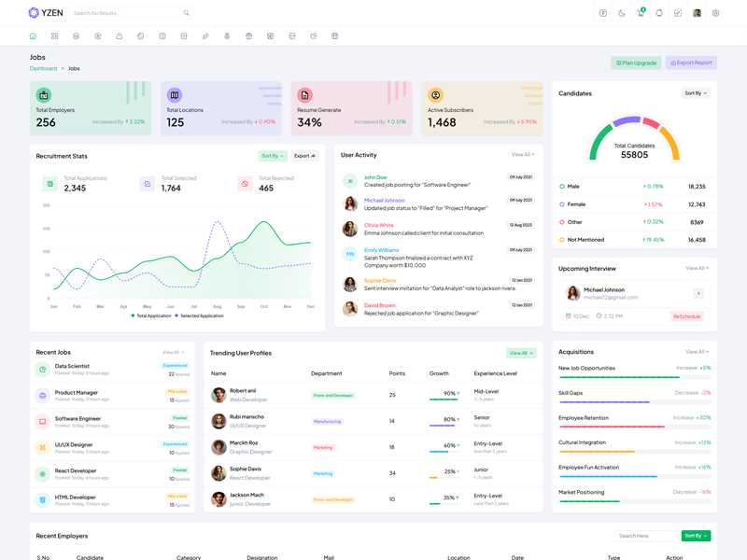Click the Total Rejected icon
The width and height of the screenshot is (747, 560).
click(246, 184)
